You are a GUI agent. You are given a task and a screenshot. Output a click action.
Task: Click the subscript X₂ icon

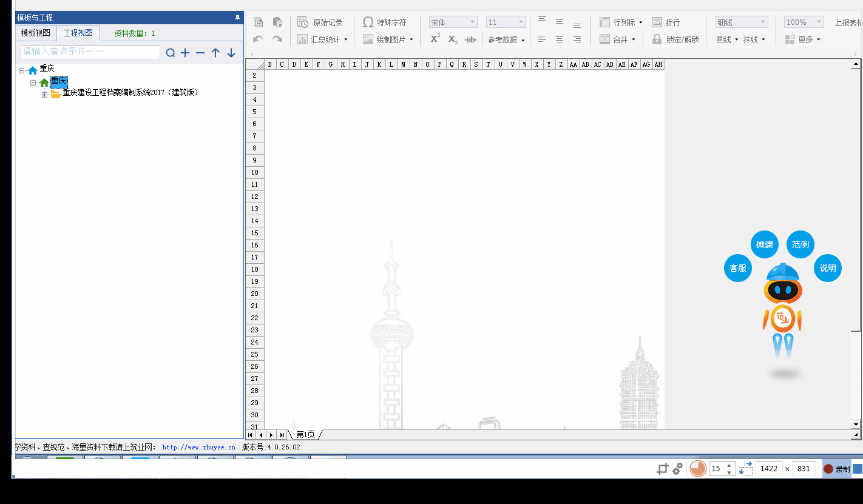click(453, 39)
